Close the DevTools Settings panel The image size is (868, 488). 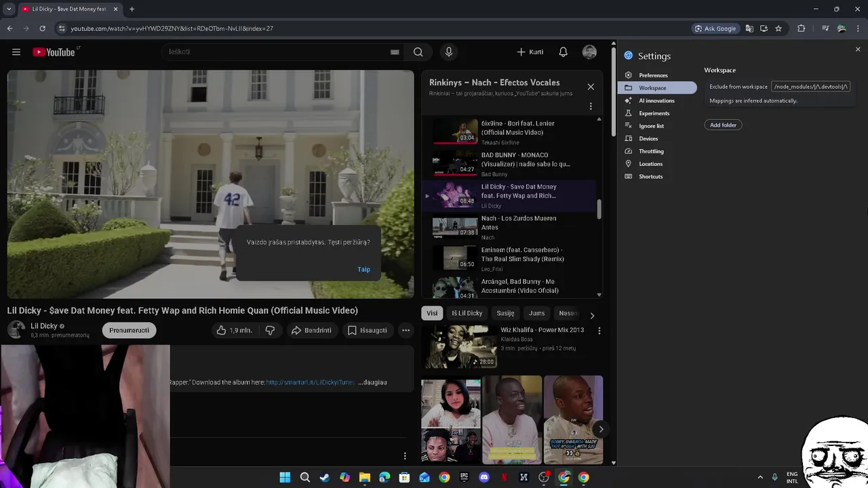tap(858, 49)
